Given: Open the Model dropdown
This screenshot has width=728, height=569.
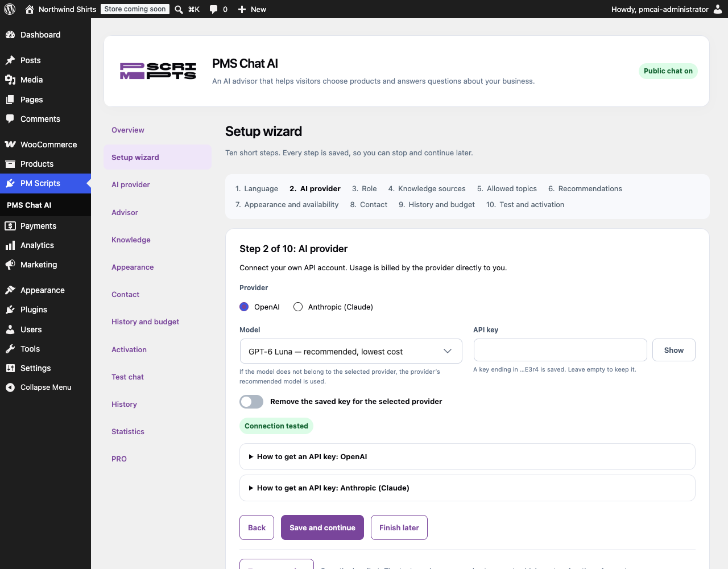Looking at the screenshot, I should 351,351.
